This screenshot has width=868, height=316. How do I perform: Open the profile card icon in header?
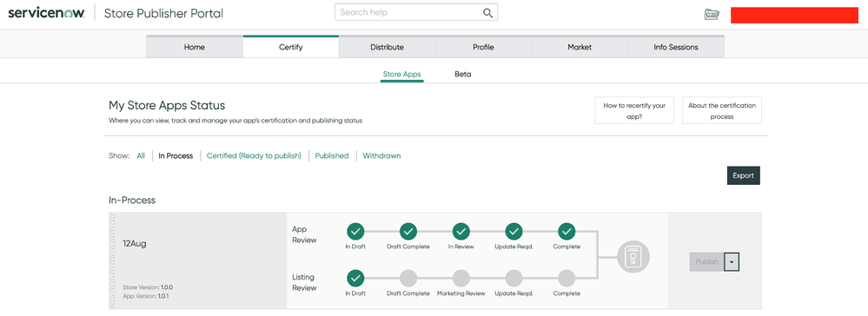pyautogui.click(x=712, y=15)
